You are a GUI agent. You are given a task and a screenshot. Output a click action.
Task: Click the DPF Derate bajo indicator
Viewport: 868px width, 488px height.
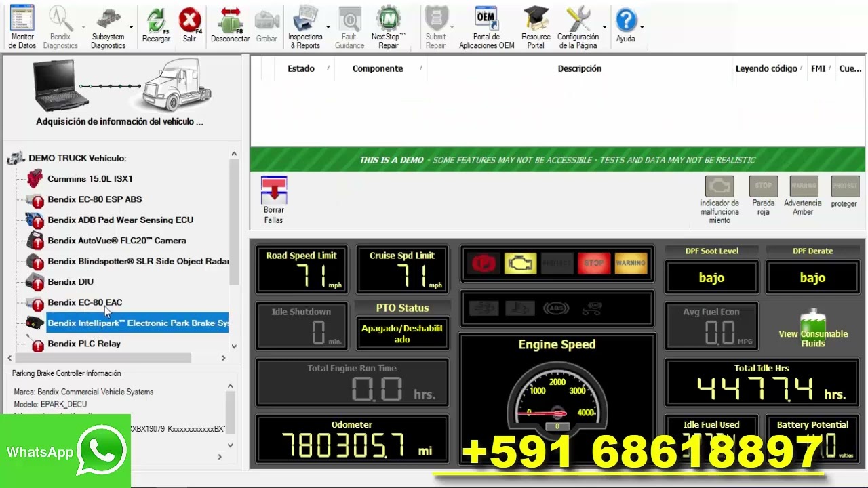point(812,278)
